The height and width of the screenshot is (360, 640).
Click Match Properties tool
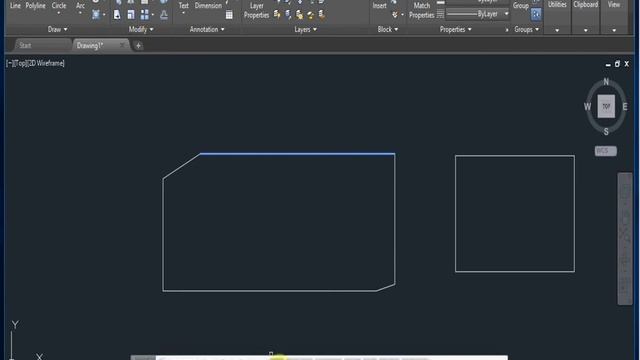(422, 11)
